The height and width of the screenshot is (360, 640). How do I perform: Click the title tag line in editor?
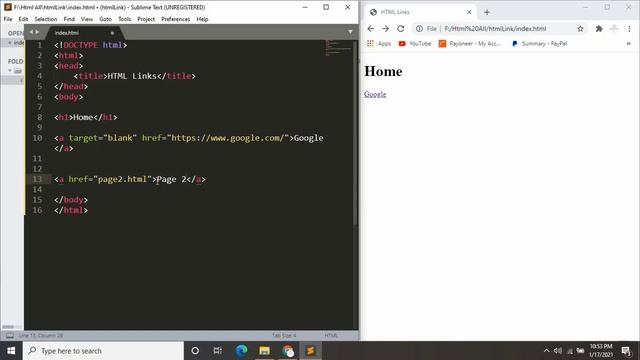(x=135, y=76)
